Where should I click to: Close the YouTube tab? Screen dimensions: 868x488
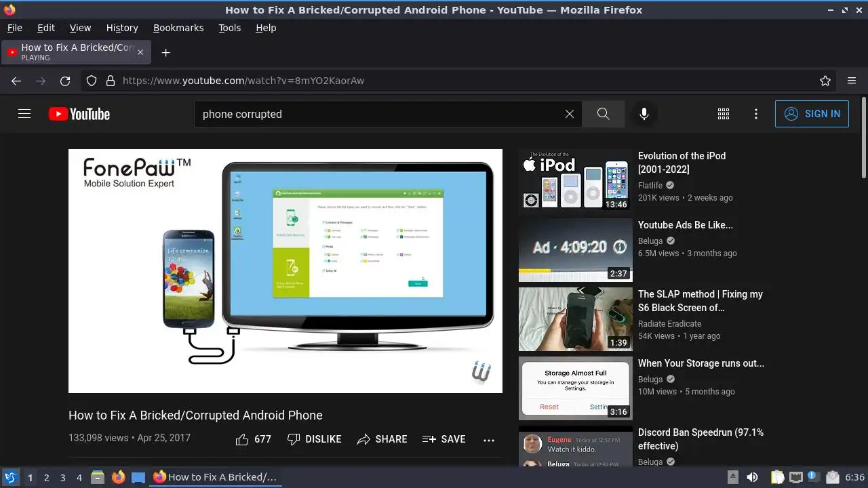tap(140, 52)
